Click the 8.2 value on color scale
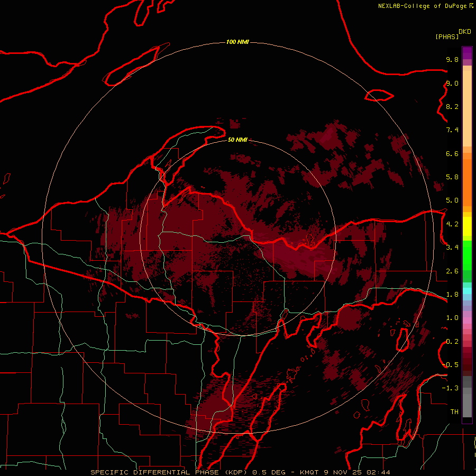The image size is (476, 476). [x=452, y=106]
